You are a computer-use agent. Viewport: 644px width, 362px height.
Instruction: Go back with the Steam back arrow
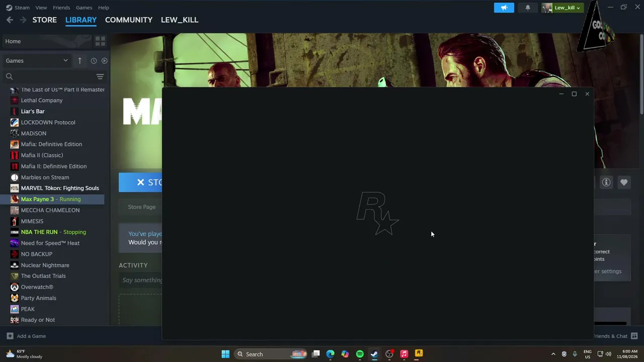pyautogui.click(x=10, y=20)
